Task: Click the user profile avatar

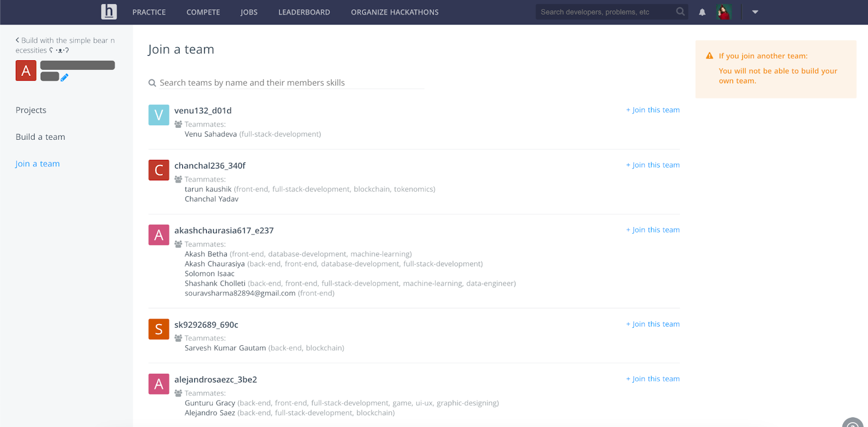Action: tap(724, 12)
